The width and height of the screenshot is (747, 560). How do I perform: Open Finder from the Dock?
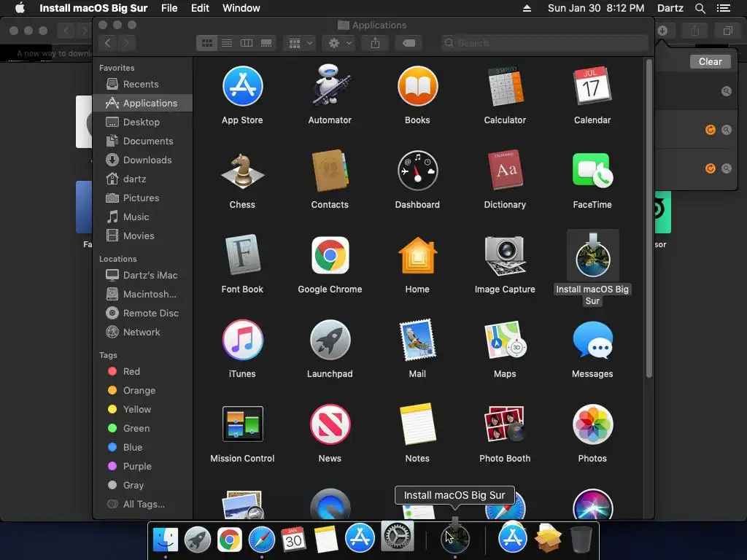point(166,540)
